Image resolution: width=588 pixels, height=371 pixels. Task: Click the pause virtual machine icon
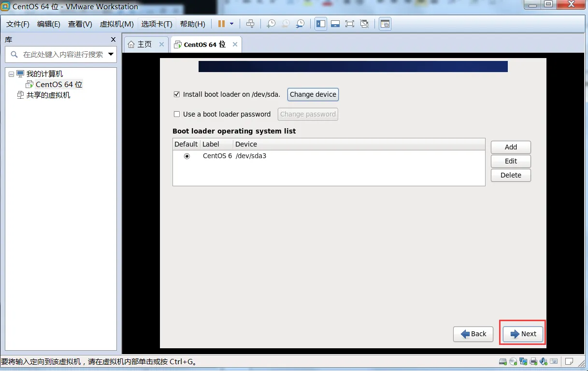pos(221,24)
